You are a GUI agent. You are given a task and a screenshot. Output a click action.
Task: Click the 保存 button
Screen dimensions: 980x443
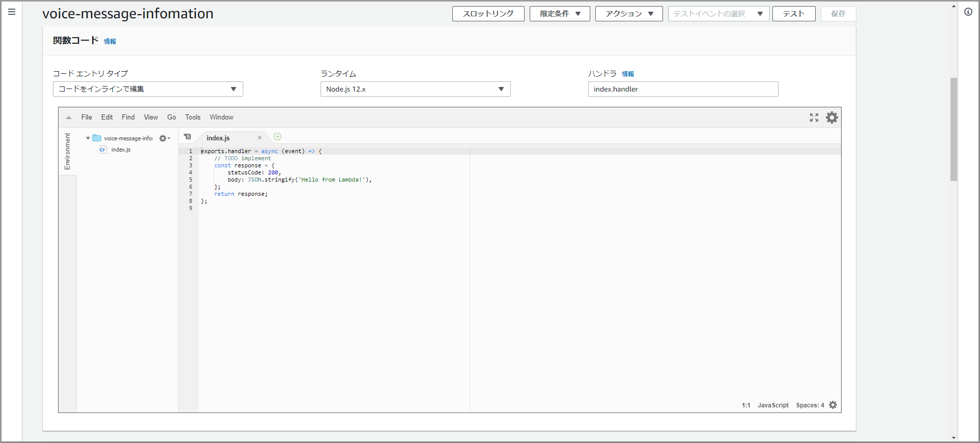pyautogui.click(x=839, y=14)
